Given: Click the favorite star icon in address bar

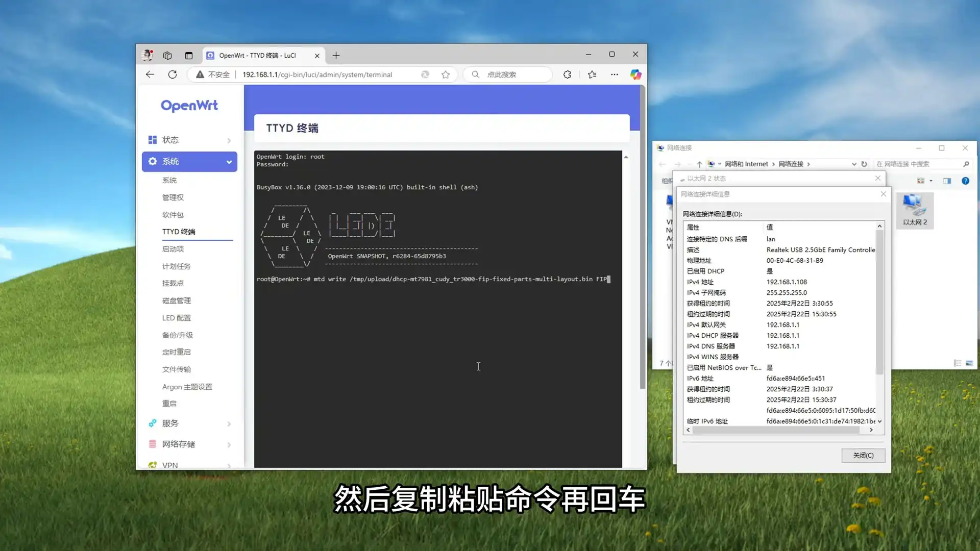Looking at the screenshot, I should (x=446, y=74).
